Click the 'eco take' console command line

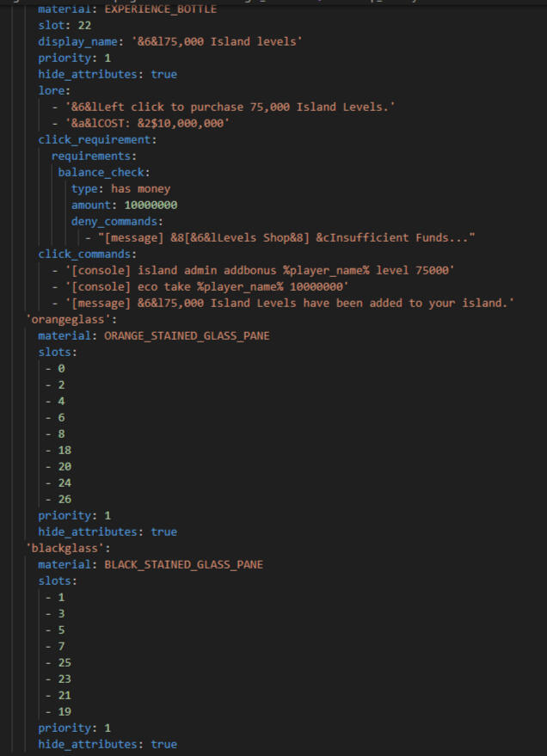[206, 286]
